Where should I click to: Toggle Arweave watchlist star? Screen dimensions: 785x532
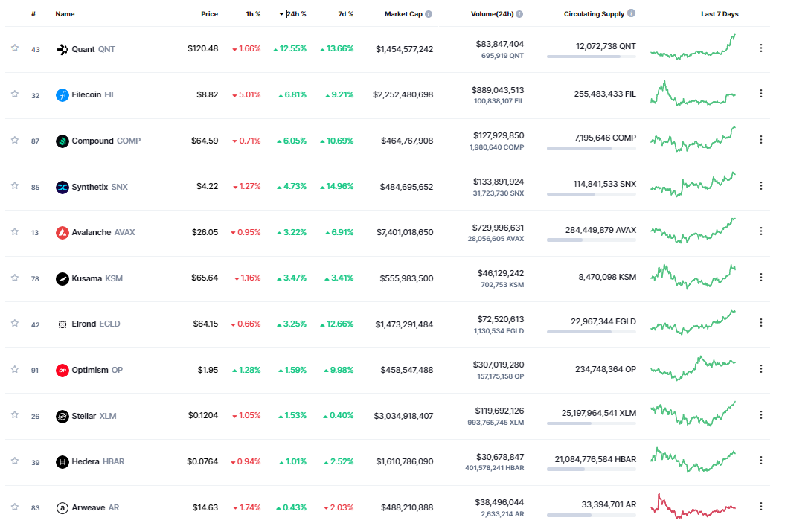coord(15,507)
